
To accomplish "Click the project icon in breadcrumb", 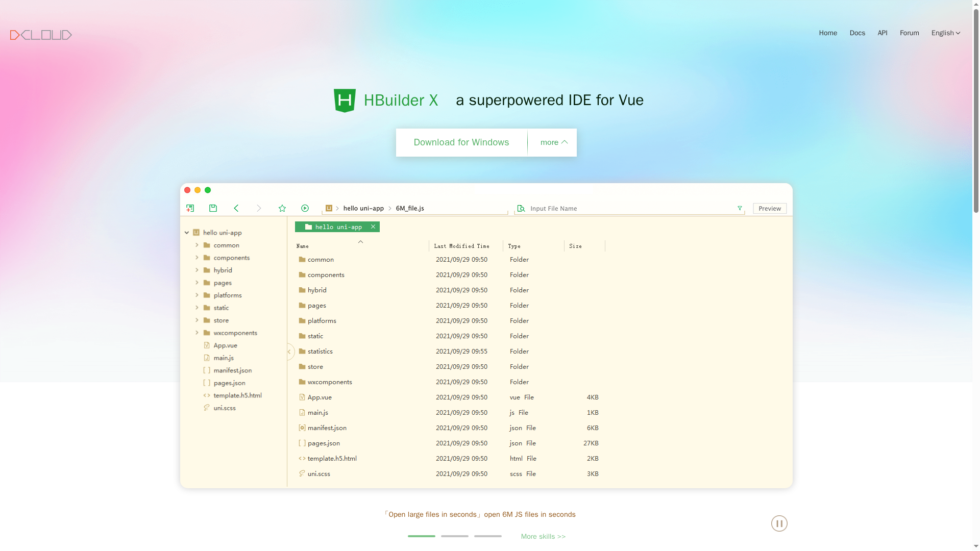I will tap(329, 208).
